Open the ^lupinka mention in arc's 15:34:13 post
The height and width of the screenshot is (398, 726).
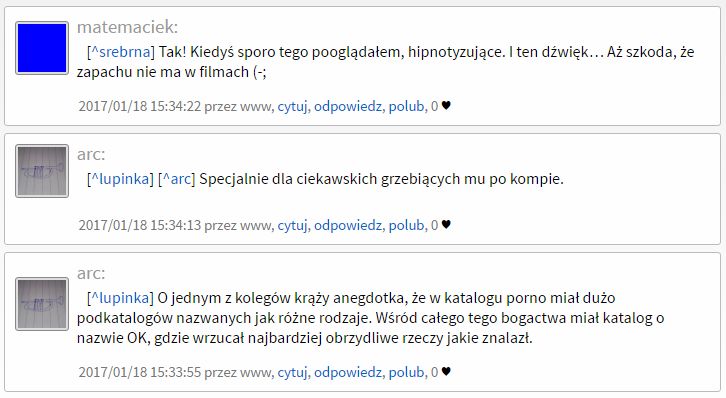[120, 179]
